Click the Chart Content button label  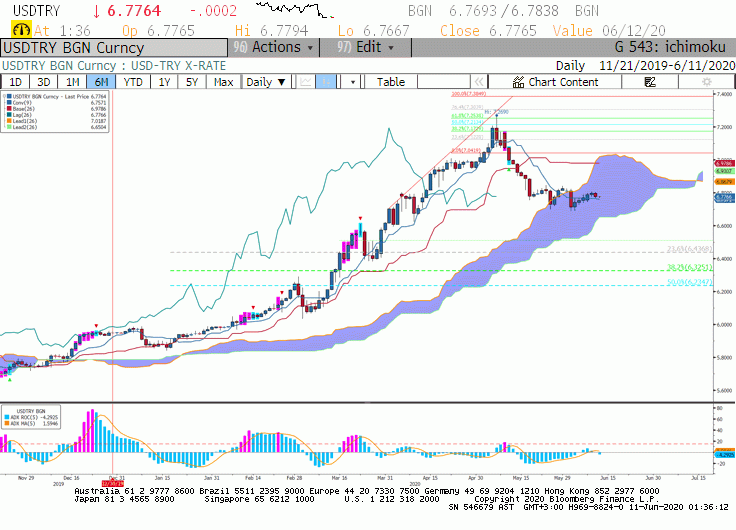point(563,82)
